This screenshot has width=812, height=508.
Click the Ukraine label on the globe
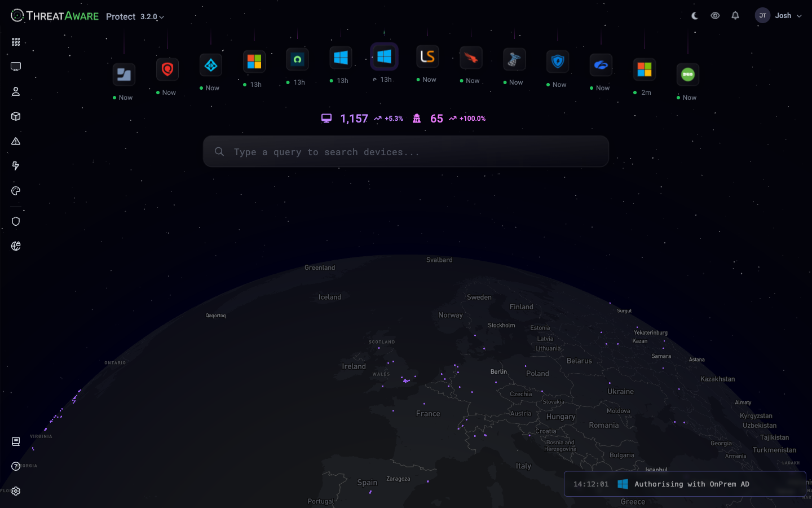tap(620, 391)
